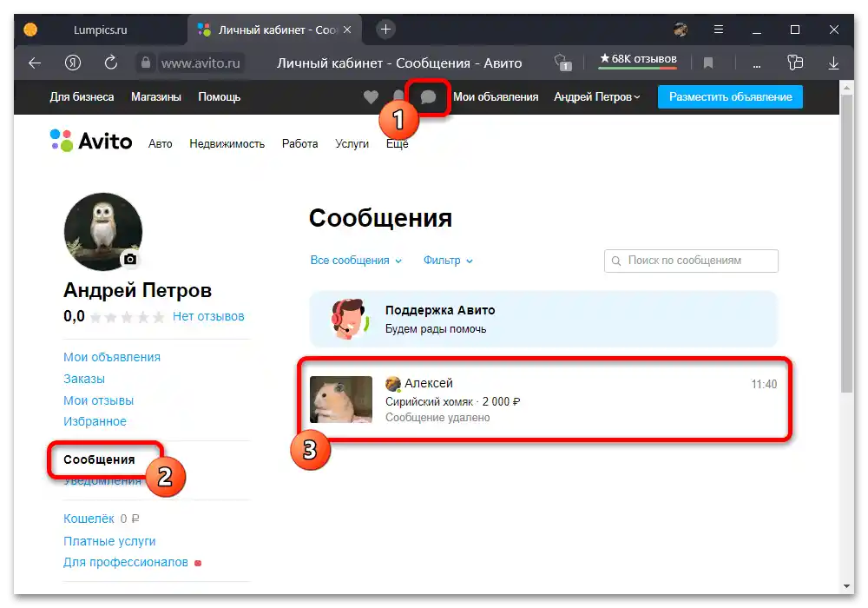The width and height of the screenshot is (868, 608).
Task: Open Для бизнеса in the top bar
Action: pos(82,97)
